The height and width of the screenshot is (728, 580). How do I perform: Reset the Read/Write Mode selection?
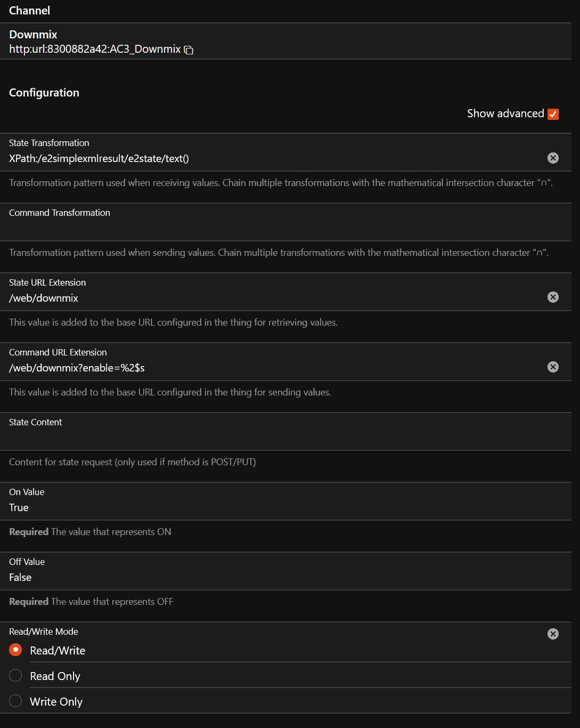(x=553, y=634)
